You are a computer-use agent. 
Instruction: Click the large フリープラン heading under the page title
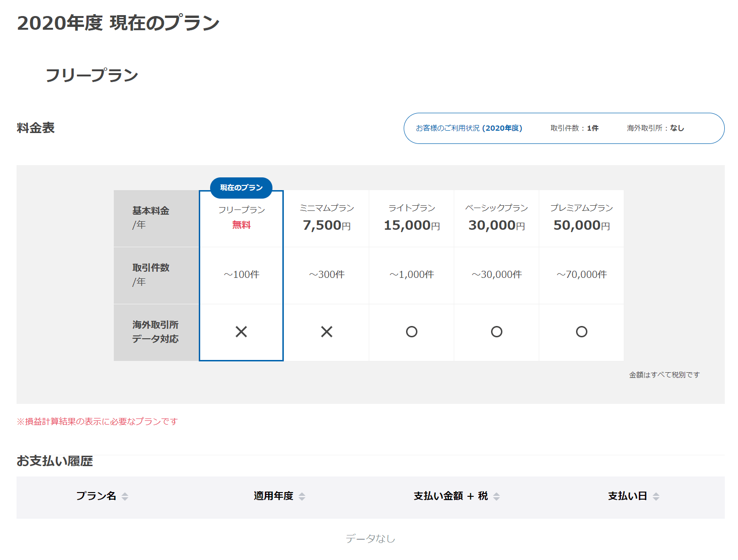(x=92, y=75)
